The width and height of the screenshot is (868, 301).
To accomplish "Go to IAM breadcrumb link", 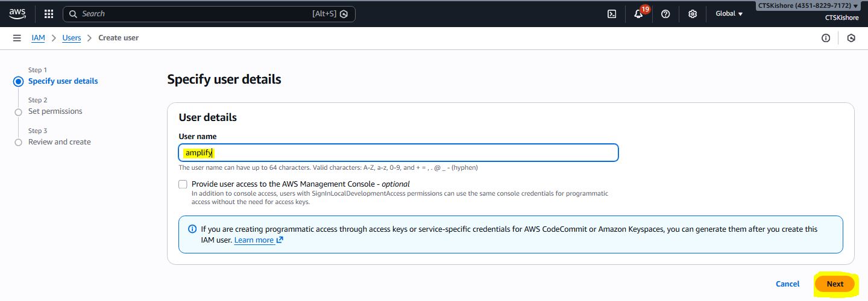I will 38,38.
